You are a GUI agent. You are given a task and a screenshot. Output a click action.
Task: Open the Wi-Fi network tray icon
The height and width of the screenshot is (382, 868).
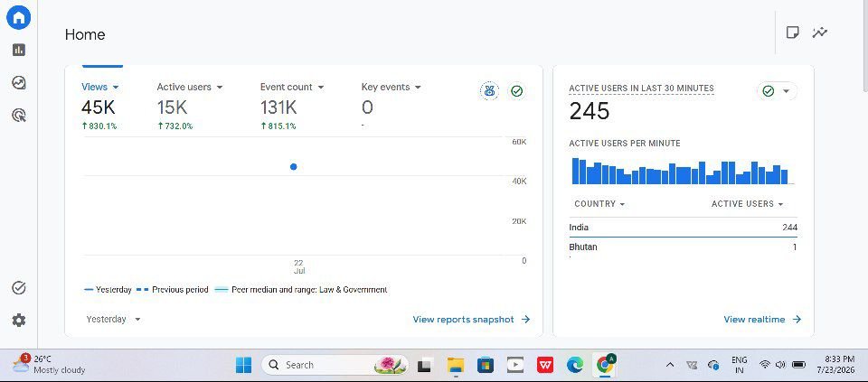pos(765,365)
